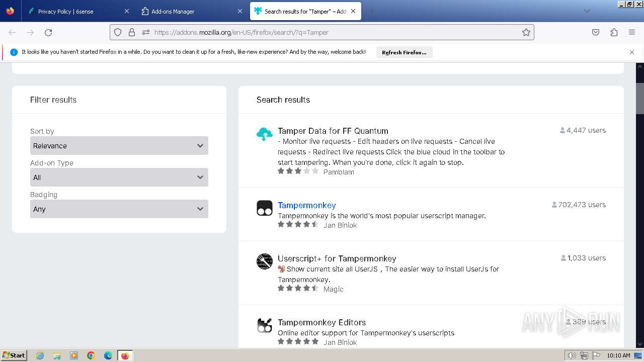The width and height of the screenshot is (644, 362).
Task: Open the Tampermonkey add-on page
Action: click(307, 205)
